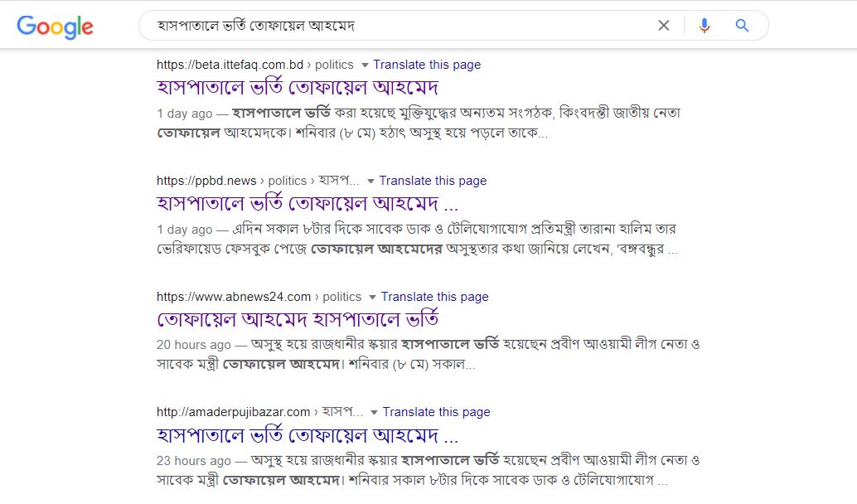Screen dimensions: 857x504
Task: Click the http://amaderpujibazar.com URL text
Action: (233, 412)
